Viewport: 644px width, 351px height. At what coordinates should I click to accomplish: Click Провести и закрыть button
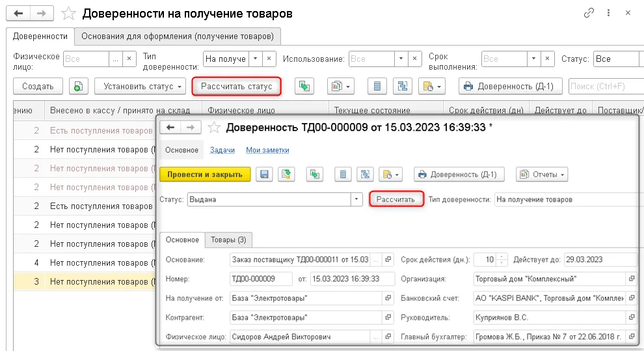(x=205, y=175)
